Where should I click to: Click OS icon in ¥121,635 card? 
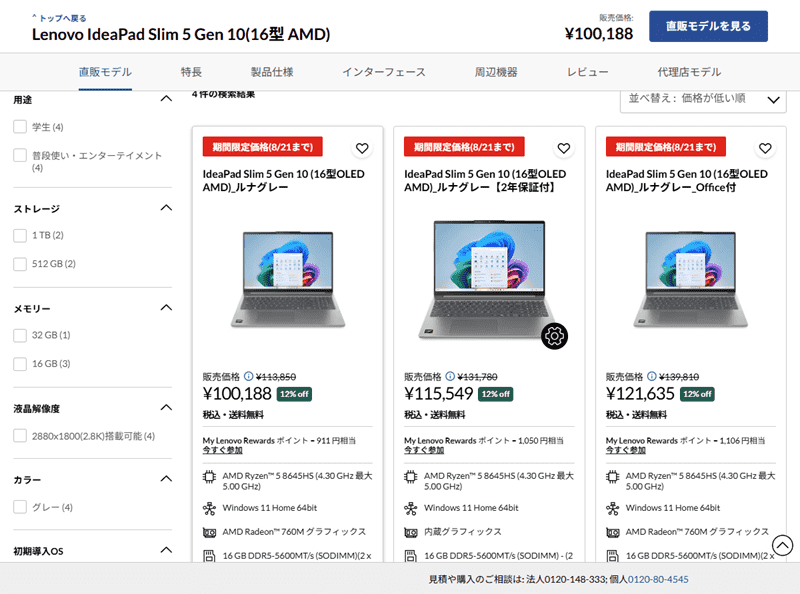612,508
